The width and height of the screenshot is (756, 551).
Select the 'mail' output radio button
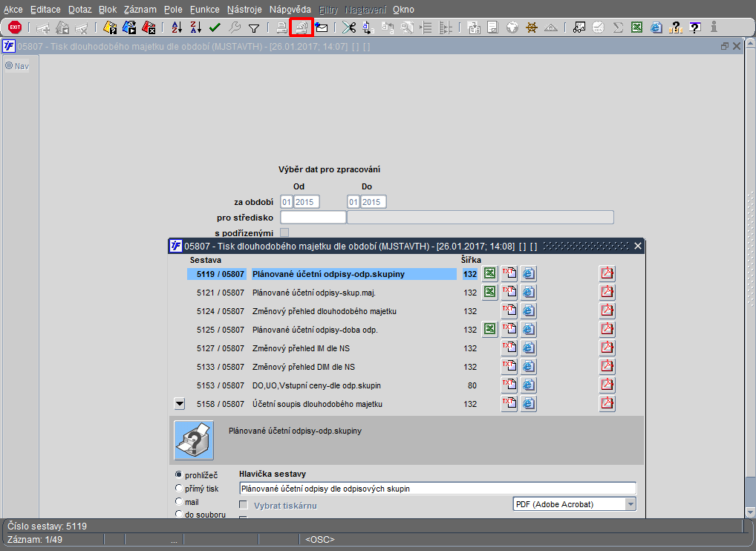tap(179, 501)
